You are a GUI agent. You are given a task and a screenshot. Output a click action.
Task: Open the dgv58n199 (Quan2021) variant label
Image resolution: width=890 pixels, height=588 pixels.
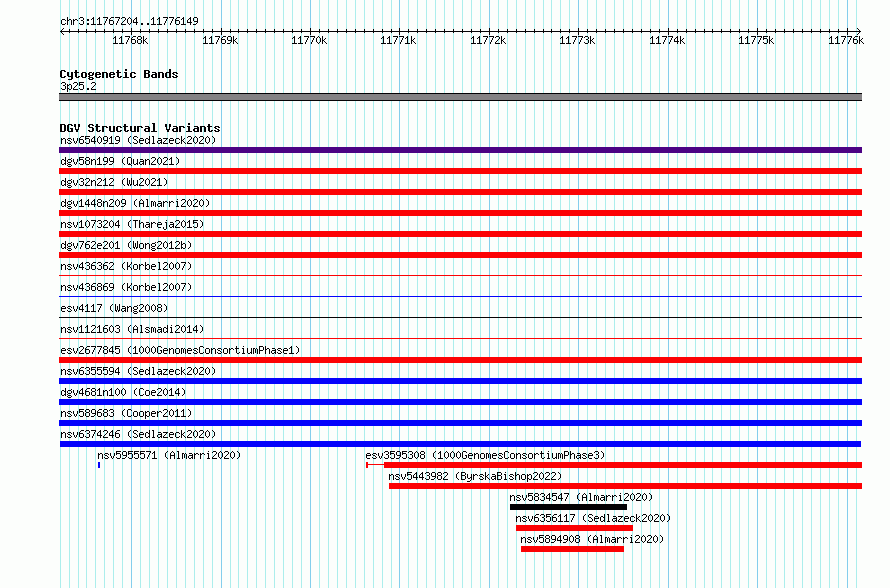tap(120, 161)
